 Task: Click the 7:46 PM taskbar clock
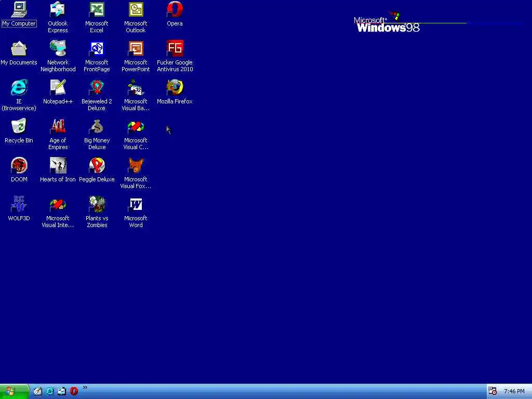tap(514, 392)
